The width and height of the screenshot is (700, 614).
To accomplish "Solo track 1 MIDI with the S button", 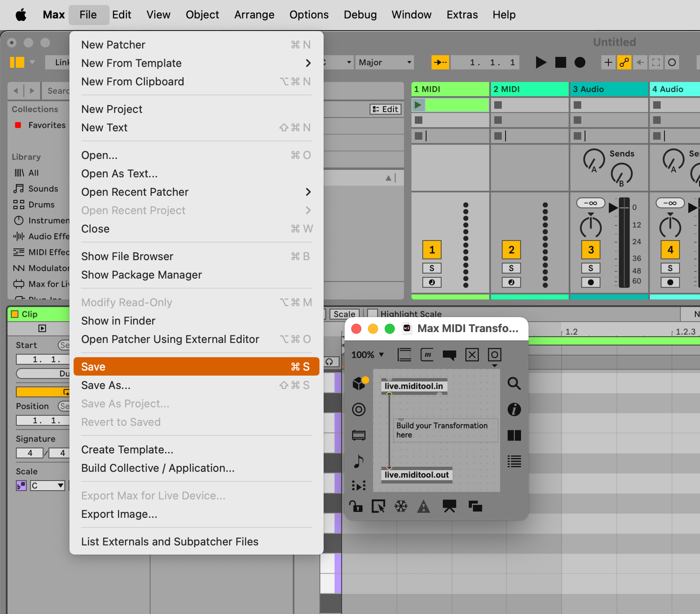I will [x=432, y=268].
